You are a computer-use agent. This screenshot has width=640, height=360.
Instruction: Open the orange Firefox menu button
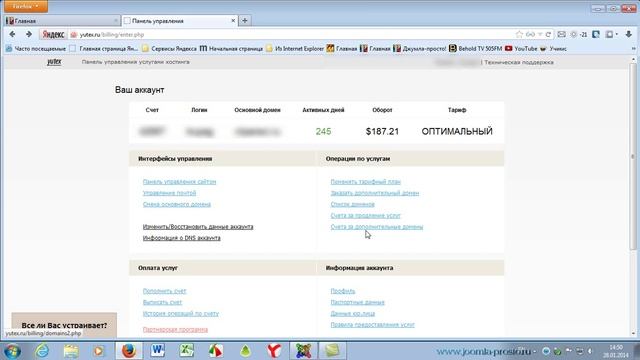pos(25,6)
